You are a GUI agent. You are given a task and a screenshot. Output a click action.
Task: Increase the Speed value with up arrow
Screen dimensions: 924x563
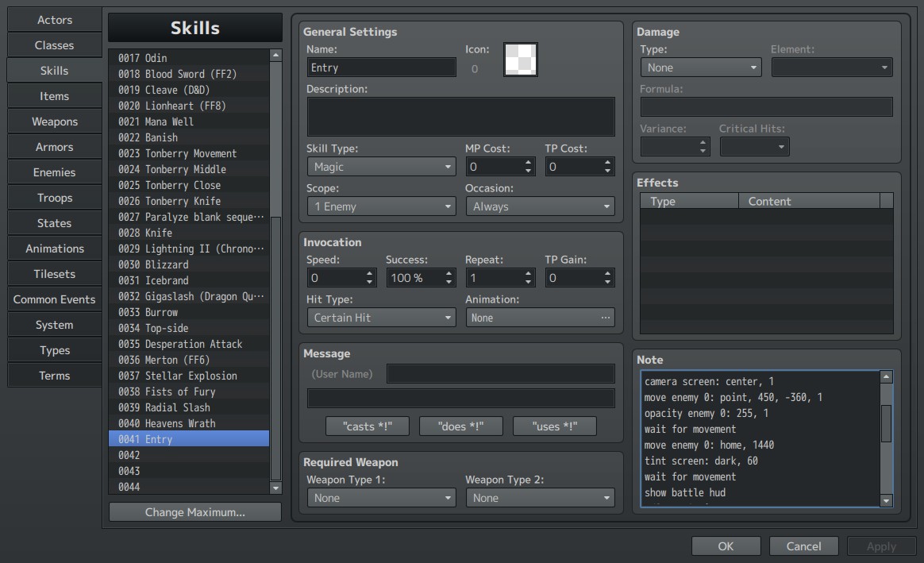369,273
